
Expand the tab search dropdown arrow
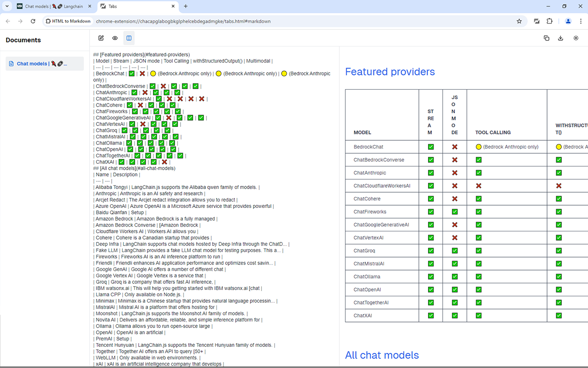(6, 6)
